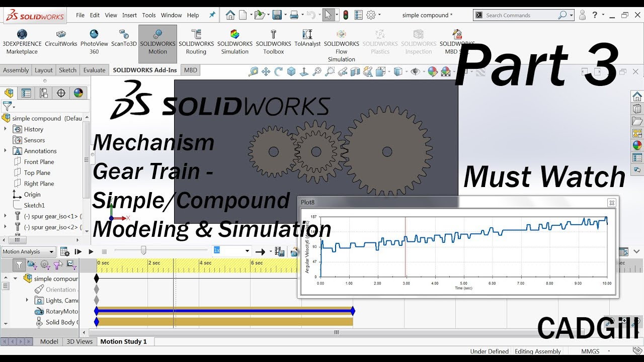This screenshot has height=362, width=644.
Task: Expand the Lights, Cameras node in the motion tree
Action: click(x=27, y=300)
